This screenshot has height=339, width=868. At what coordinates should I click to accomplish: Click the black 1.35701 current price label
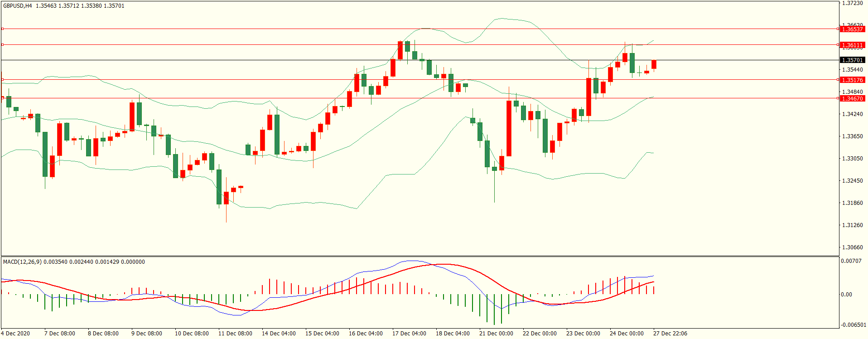pyautogui.click(x=852, y=60)
